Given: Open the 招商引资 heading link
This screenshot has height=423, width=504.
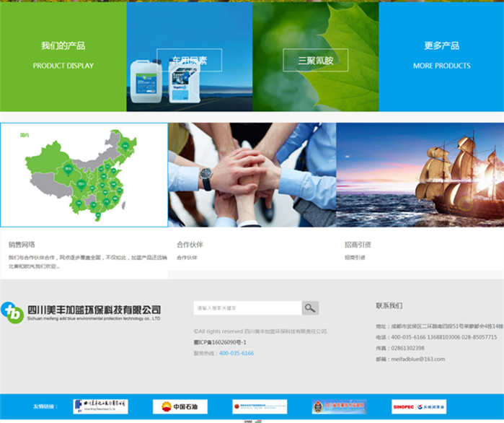Looking at the screenshot, I should pyautogui.click(x=358, y=245).
